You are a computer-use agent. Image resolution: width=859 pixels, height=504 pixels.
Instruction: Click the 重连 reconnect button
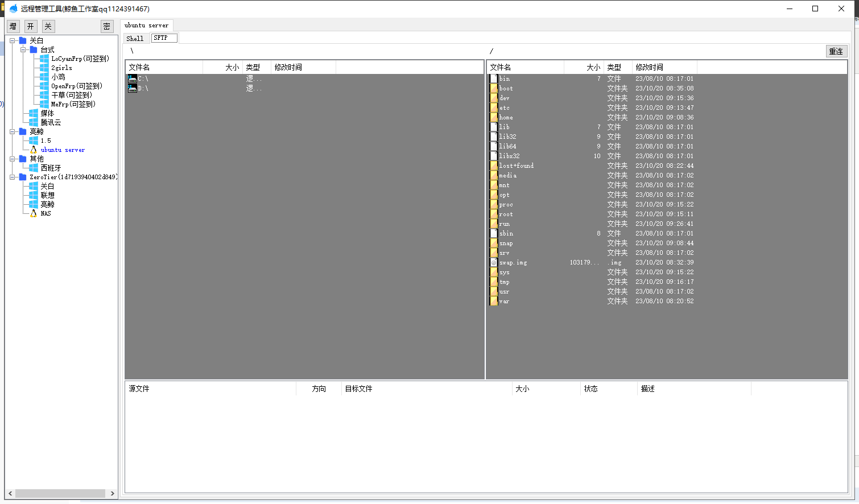[x=836, y=51]
